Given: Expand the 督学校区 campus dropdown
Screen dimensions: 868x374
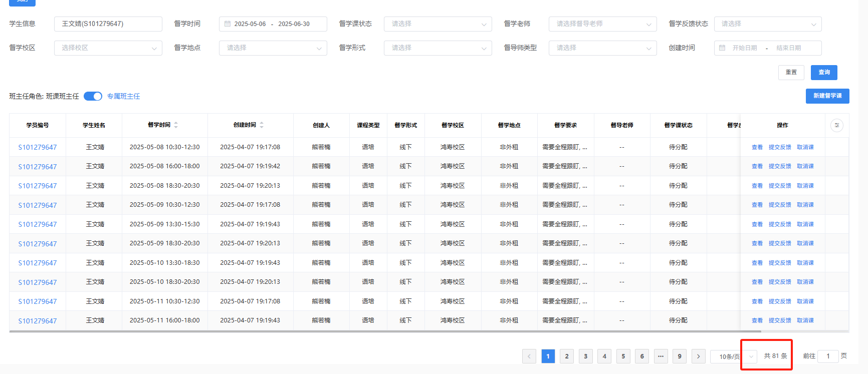Looking at the screenshot, I should point(108,48).
